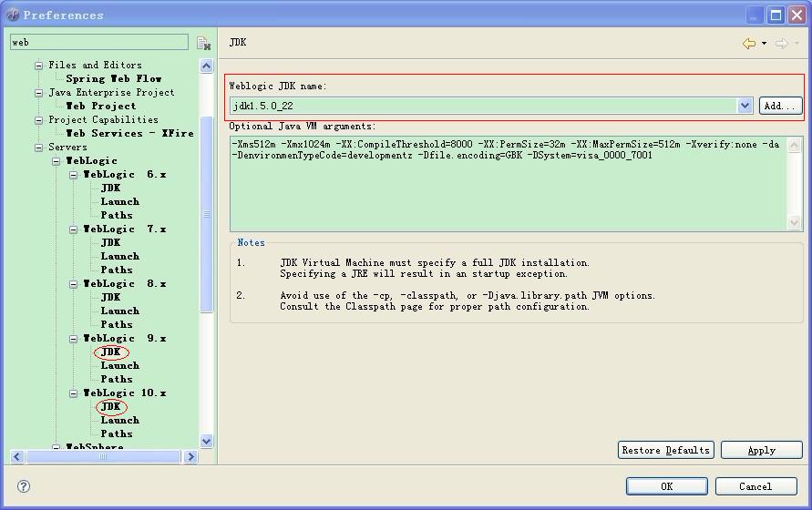Collapse Files and Editors node

[x=38, y=66]
